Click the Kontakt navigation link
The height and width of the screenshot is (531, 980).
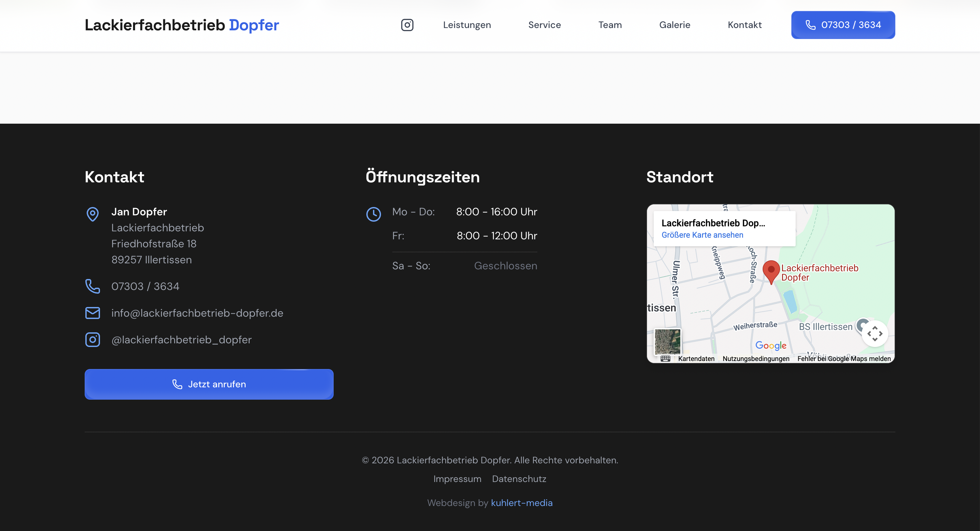tap(745, 25)
